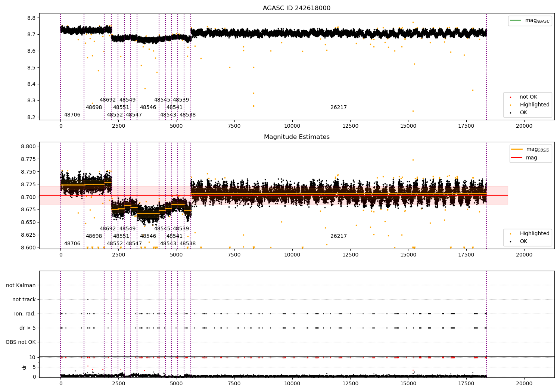This screenshot has width=560, height=392.
Task: Click the 8.675 y-axis tick label
Action: pyautogui.click(x=28, y=209)
